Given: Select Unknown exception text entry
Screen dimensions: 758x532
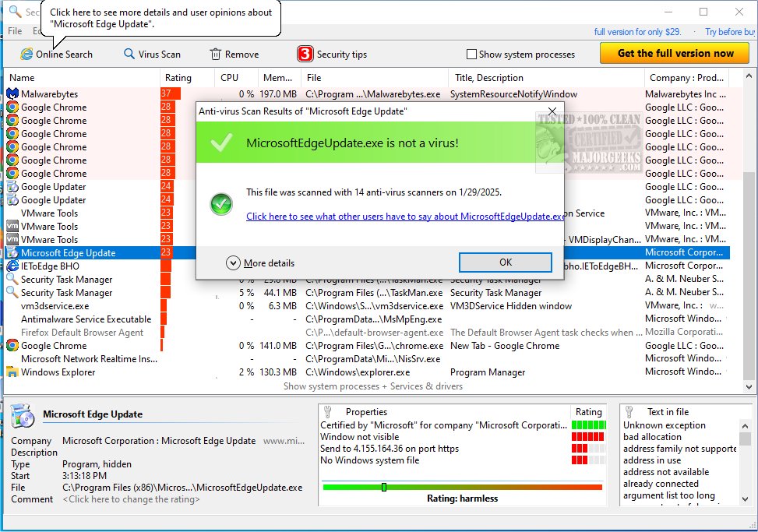Looking at the screenshot, I should coord(665,425).
